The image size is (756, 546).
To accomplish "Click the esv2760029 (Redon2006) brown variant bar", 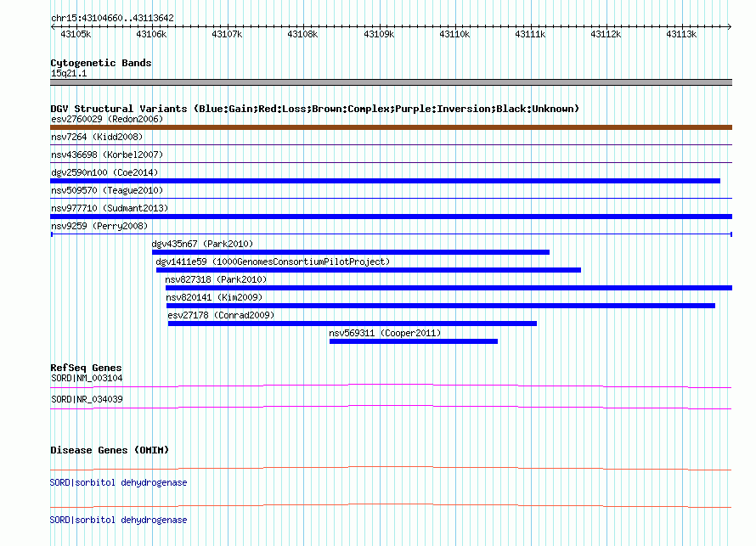I will [x=391, y=127].
